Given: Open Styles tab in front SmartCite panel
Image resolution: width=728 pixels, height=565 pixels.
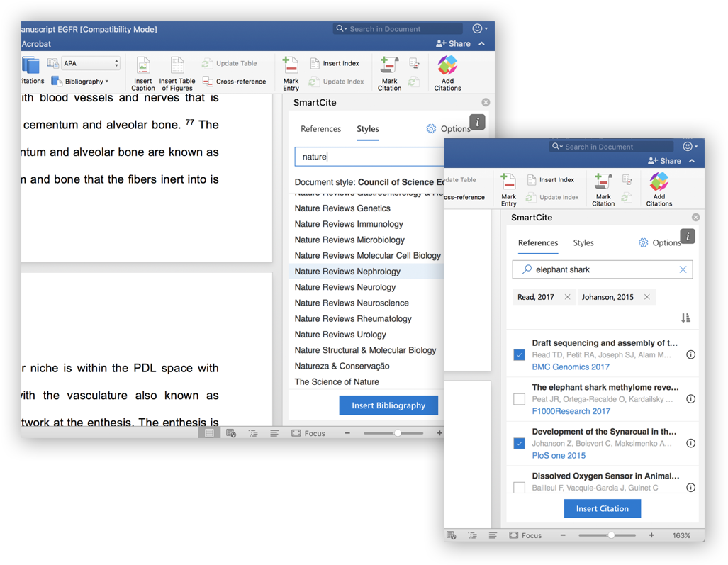Looking at the screenshot, I should point(583,243).
